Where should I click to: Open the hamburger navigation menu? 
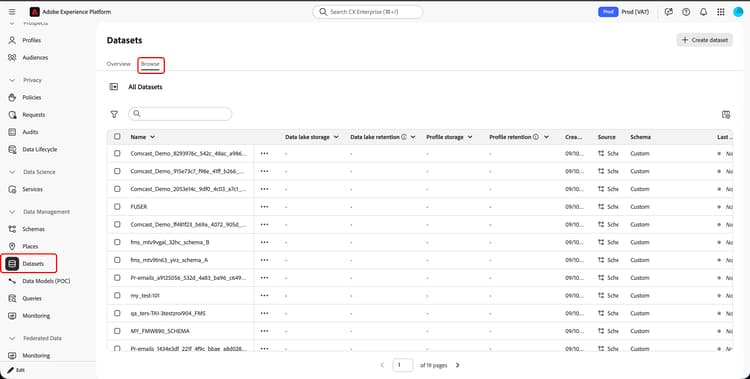point(12,12)
